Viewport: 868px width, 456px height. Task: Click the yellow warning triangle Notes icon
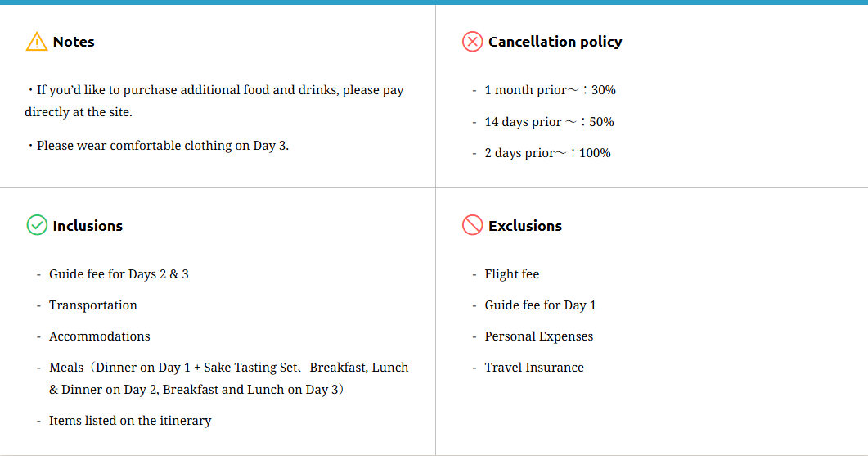click(37, 42)
